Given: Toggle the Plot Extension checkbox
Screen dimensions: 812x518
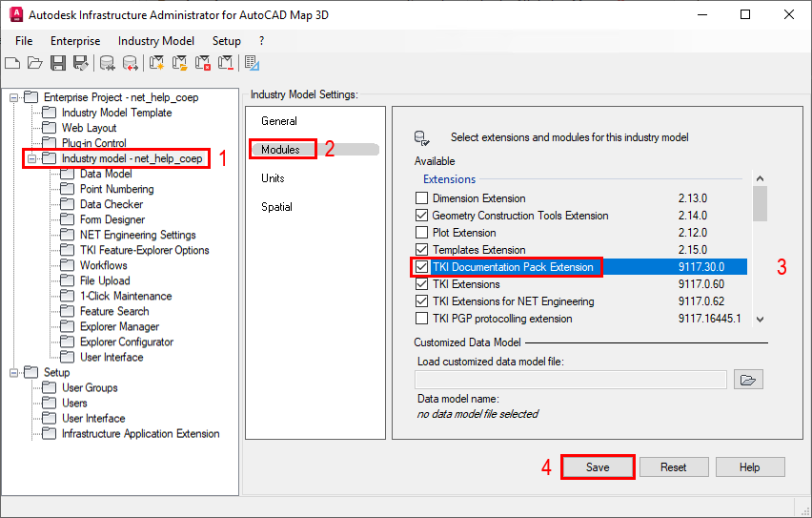Looking at the screenshot, I should pyautogui.click(x=422, y=233).
